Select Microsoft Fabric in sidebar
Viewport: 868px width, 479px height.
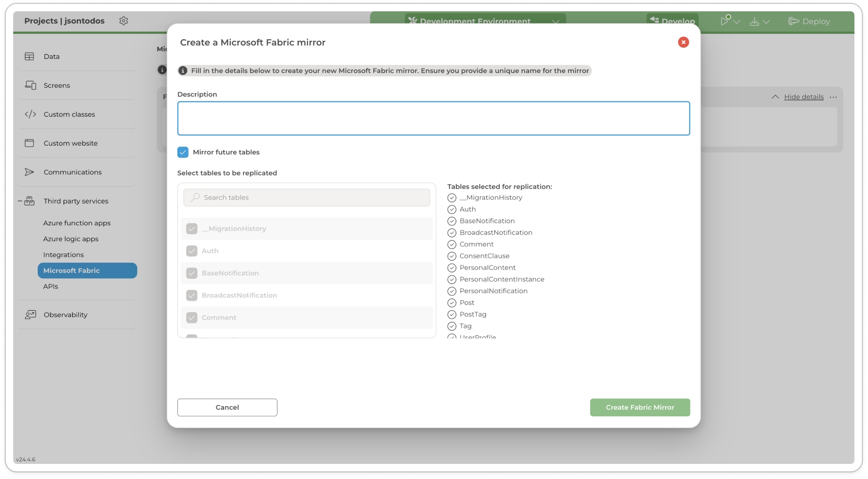point(87,271)
